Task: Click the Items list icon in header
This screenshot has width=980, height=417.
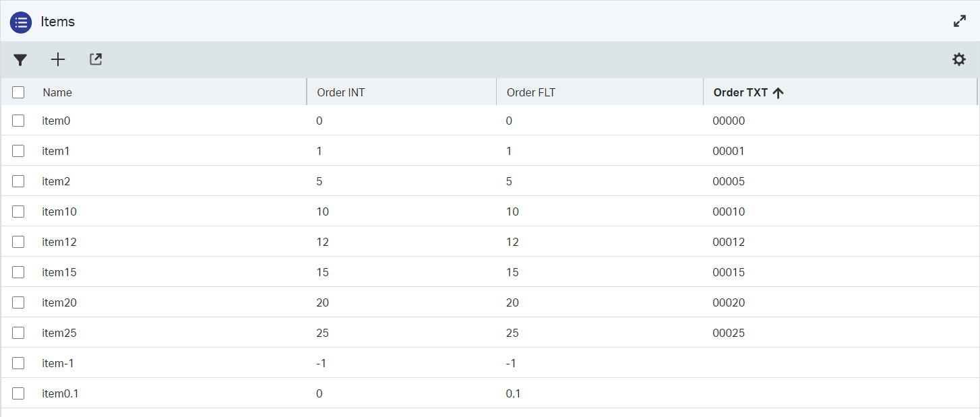Action: click(x=21, y=22)
